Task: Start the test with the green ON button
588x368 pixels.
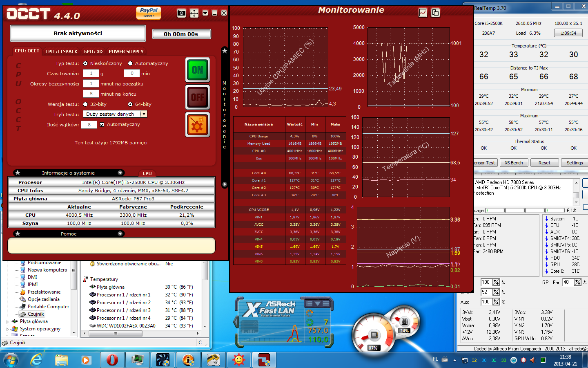Action: point(198,70)
